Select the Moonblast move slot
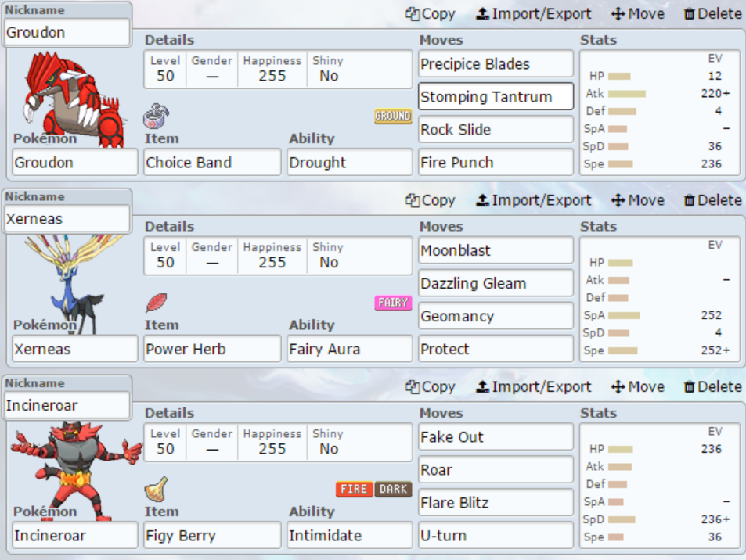Image resolution: width=746 pixels, height=560 pixels. (496, 250)
